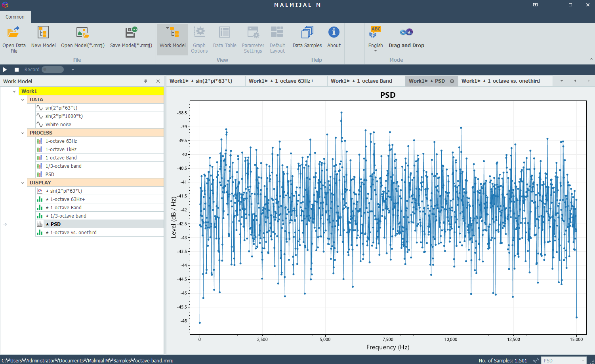Select ★ 1-octave vs. onethird display
The width and height of the screenshot is (595, 364).
[x=99, y=232]
